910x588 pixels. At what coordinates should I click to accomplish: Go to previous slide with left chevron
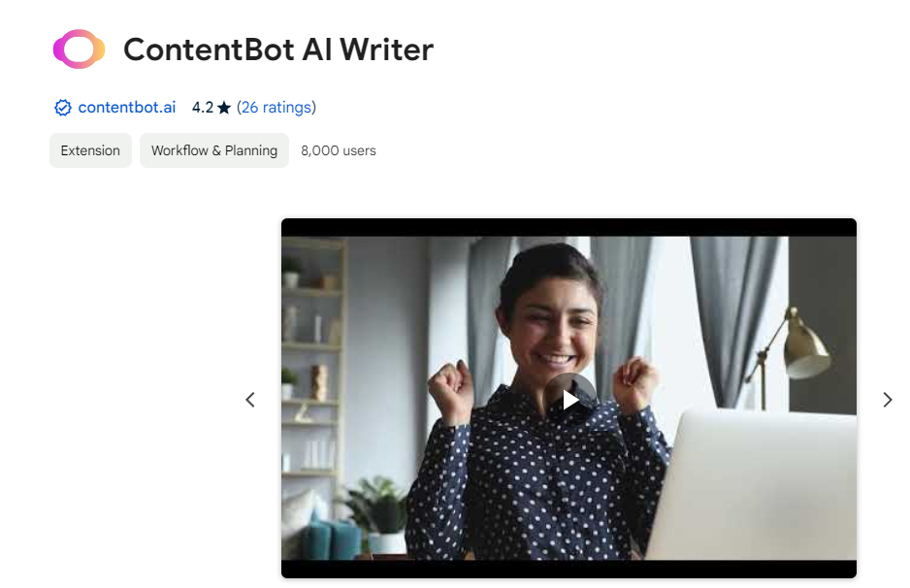pyautogui.click(x=250, y=400)
